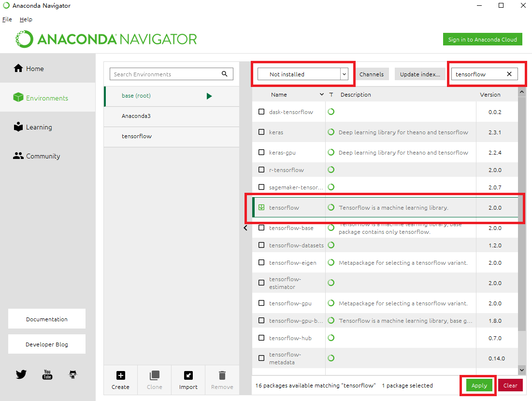
Task: Select the base (root) environment
Action: tap(172, 96)
